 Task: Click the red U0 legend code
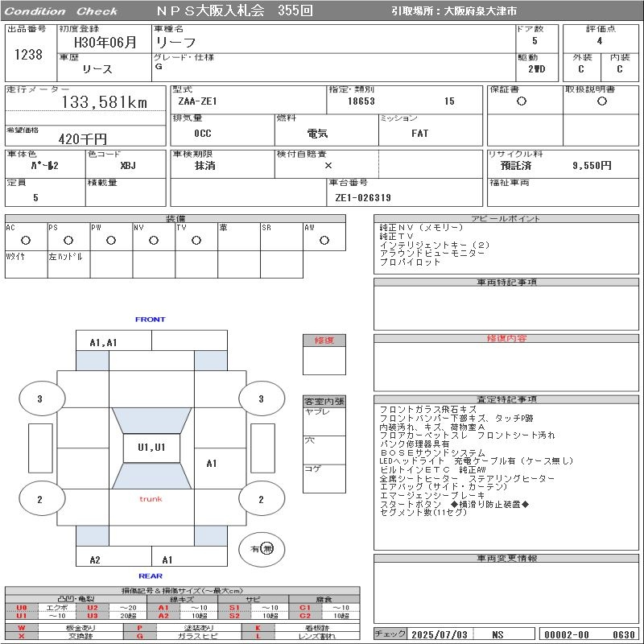coord(22,608)
